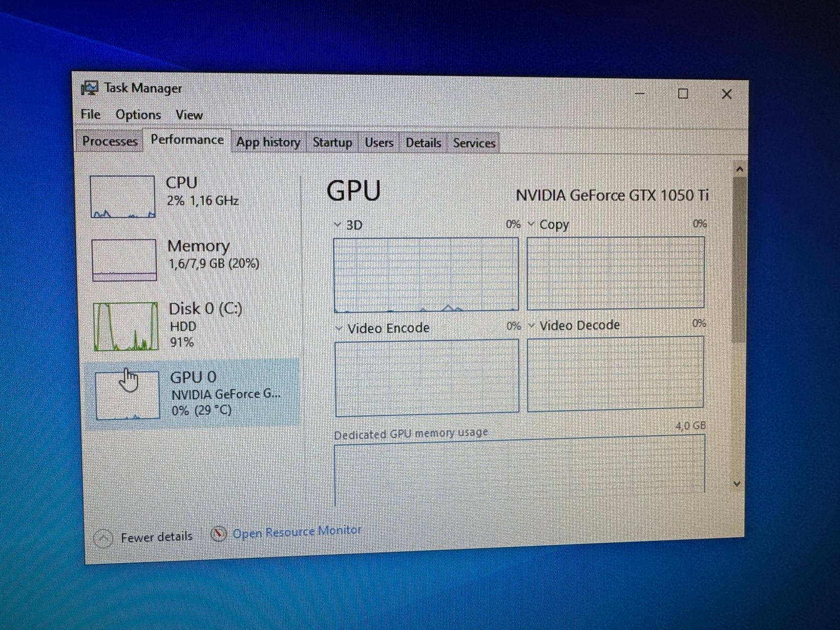Close the Task Manager window

click(x=727, y=94)
